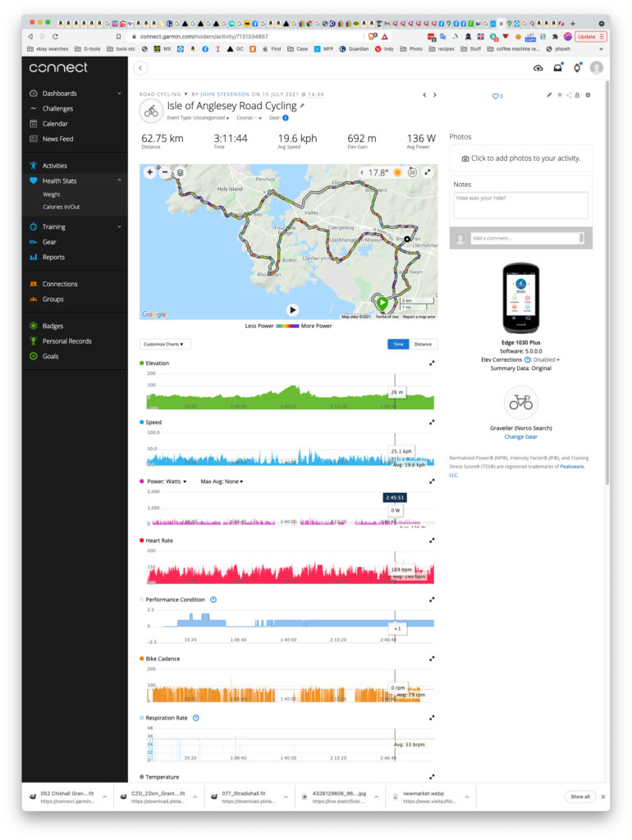
Task: Open the Customize Charts dropdown
Action: 165,345
